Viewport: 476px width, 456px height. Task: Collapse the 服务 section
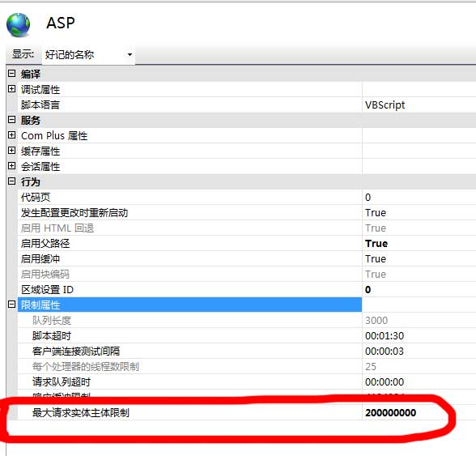pos(11,120)
